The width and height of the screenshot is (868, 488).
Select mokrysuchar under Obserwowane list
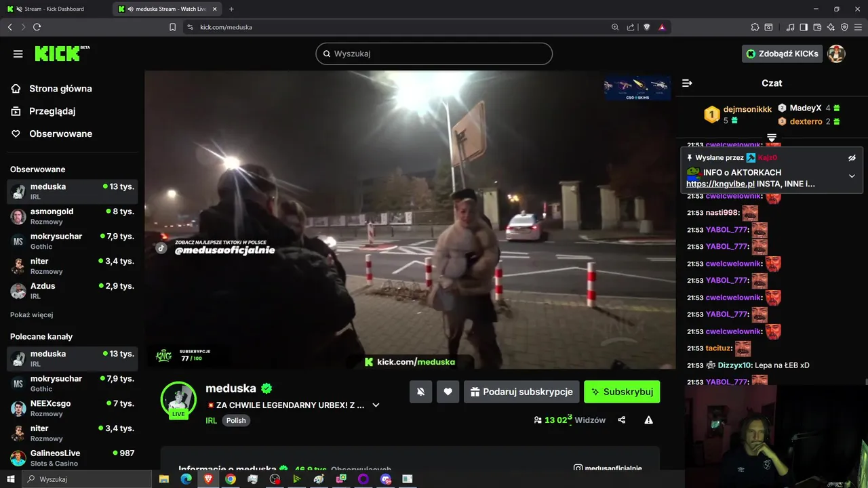click(x=73, y=241)
